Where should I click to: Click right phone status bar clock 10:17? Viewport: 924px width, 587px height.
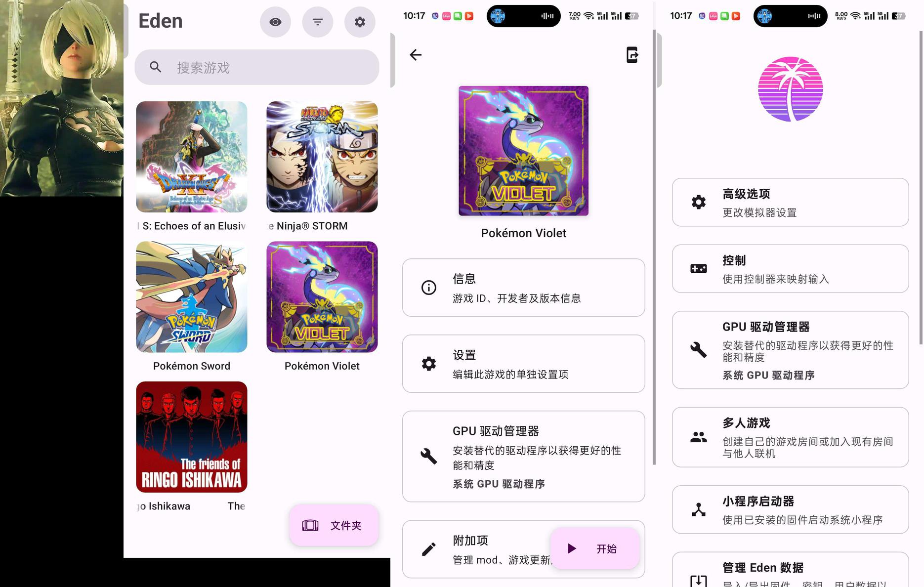coord(681,16)
